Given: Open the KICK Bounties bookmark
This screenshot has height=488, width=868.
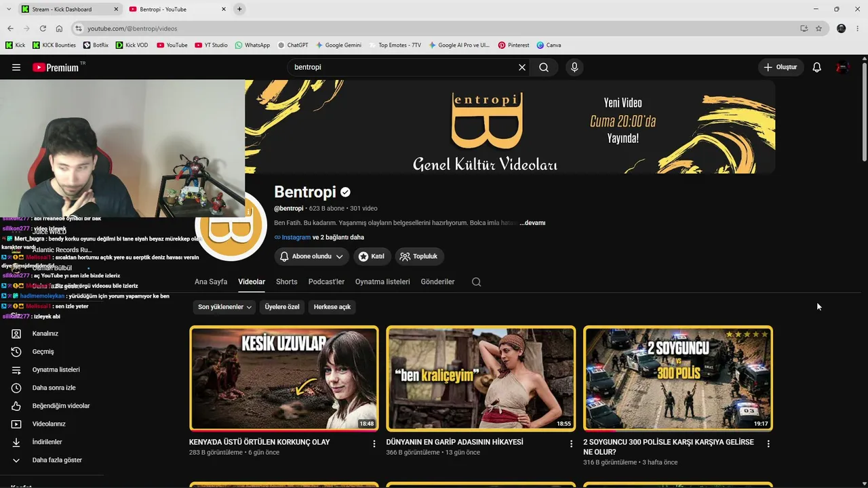Looking at the screenshot, I should [54, 45].
